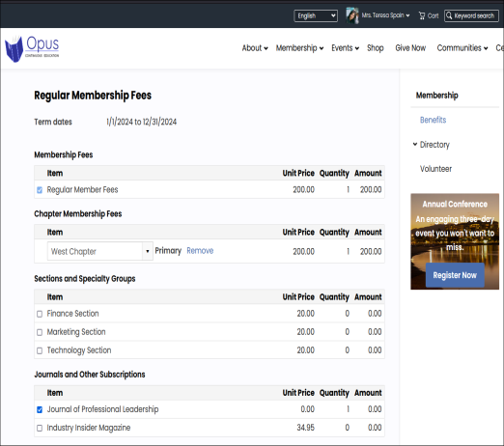Screen dimensions: 504x446
Task: Click the Keyword search field
Action: pyautogui.click(x=471, y=15)
